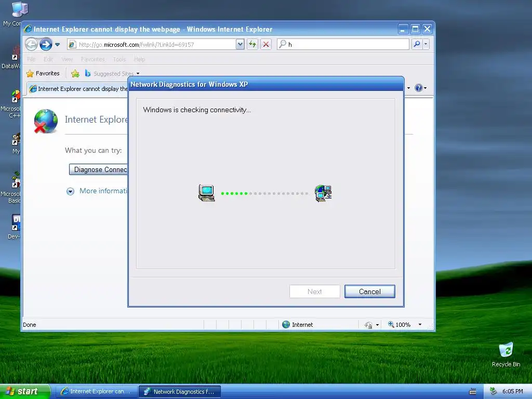Image resolution: width=532 pixels, height=399 pixels.
Task: Click the globe with red X error icon
Action: pos(46,121)
